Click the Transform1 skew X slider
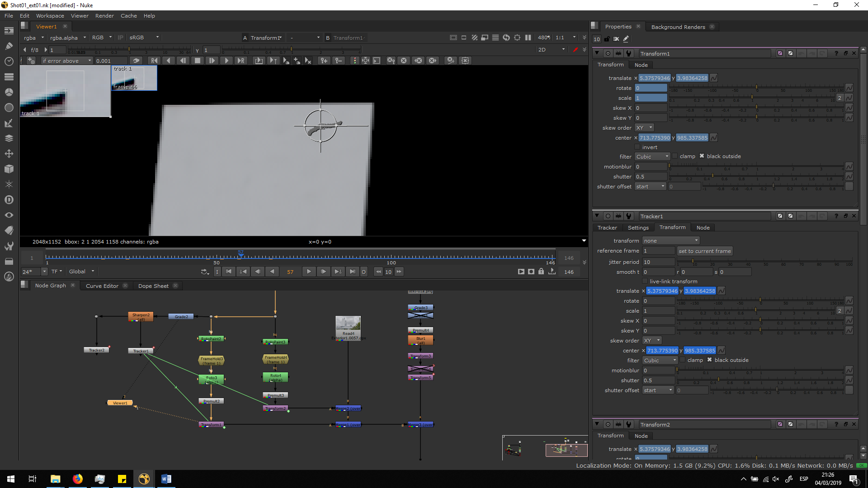The height and width of the screenshot is (488, 868). 756,108
